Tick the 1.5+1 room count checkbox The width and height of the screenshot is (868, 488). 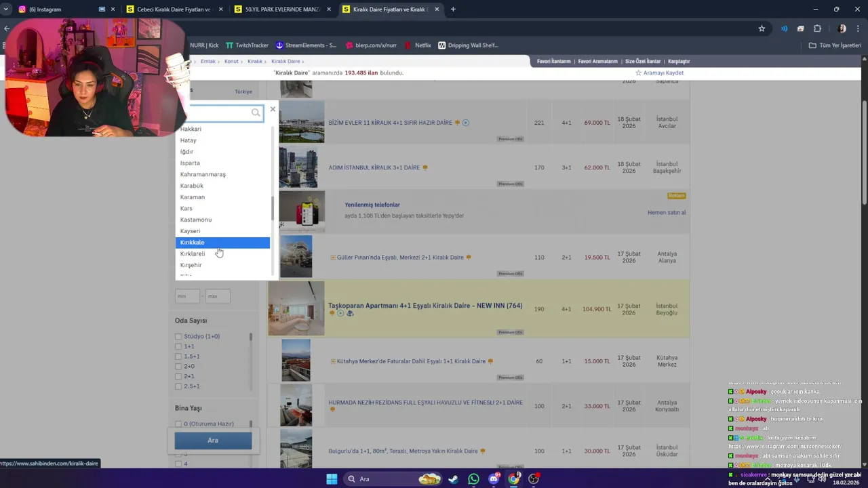pos(178,357)
